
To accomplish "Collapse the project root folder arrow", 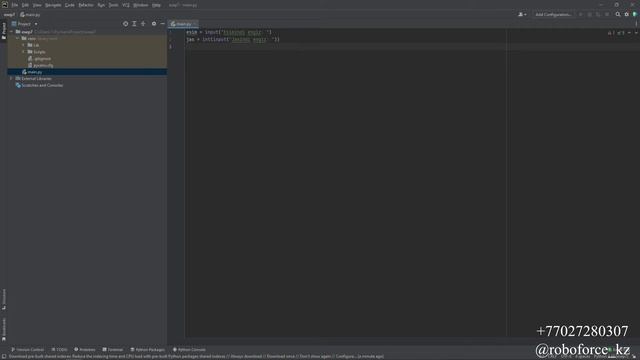I will 12,32.
